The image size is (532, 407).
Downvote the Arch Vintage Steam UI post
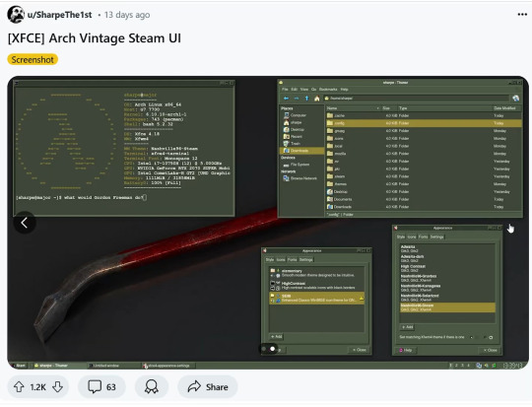tap(58, 386)
